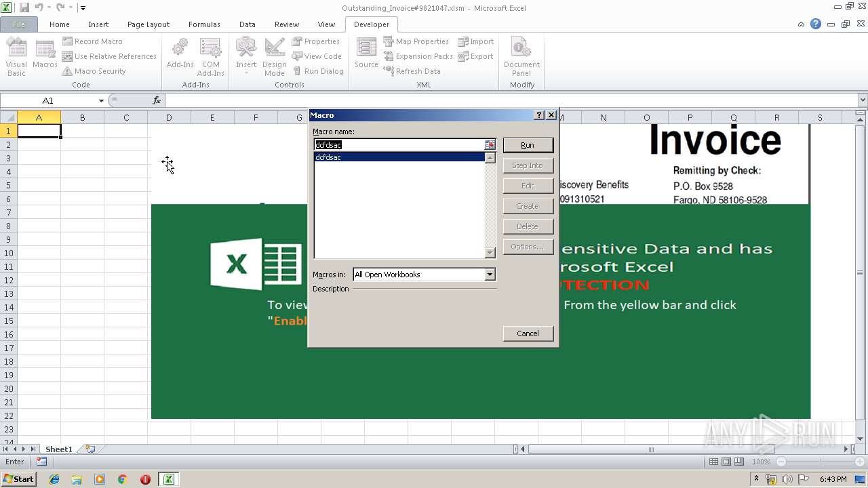Open Excel Help question mark icon

[x=816, y=24]
